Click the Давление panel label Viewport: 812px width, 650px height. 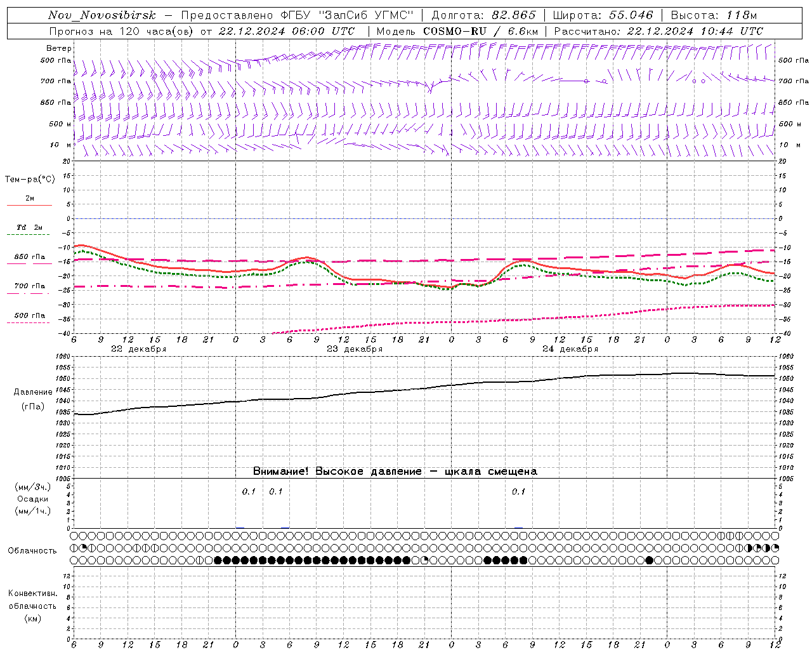click(x=33, y=392)
